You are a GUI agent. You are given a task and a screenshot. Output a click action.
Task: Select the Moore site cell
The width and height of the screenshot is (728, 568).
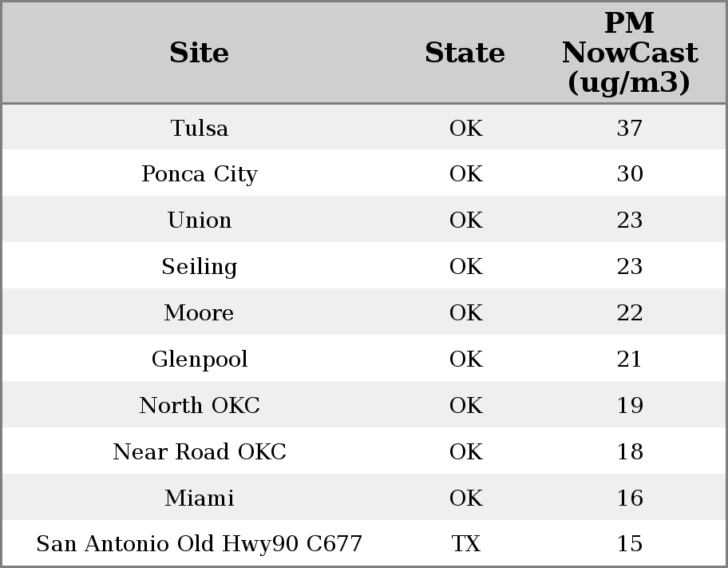200,312
